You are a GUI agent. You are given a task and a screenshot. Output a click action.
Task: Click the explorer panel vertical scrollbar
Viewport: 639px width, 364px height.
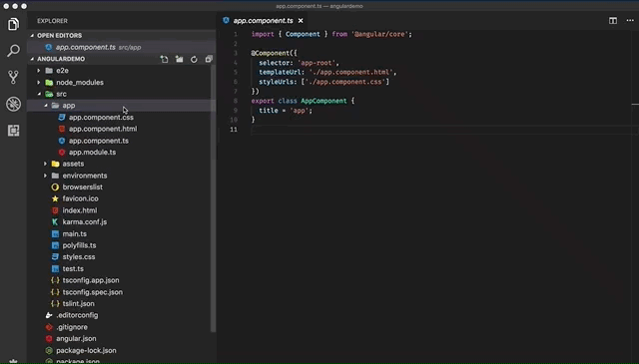pos(213,198)
